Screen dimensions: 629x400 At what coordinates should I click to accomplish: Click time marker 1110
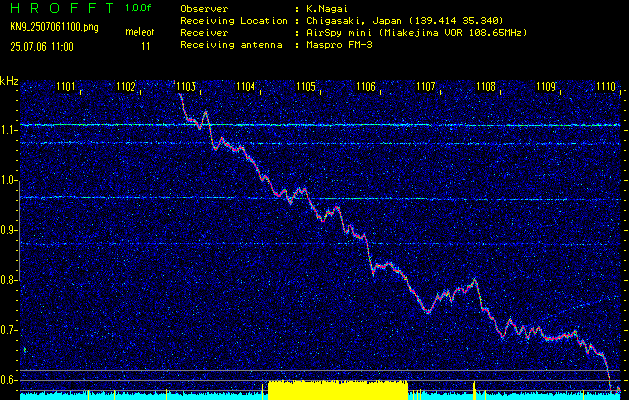pos(606,86)
